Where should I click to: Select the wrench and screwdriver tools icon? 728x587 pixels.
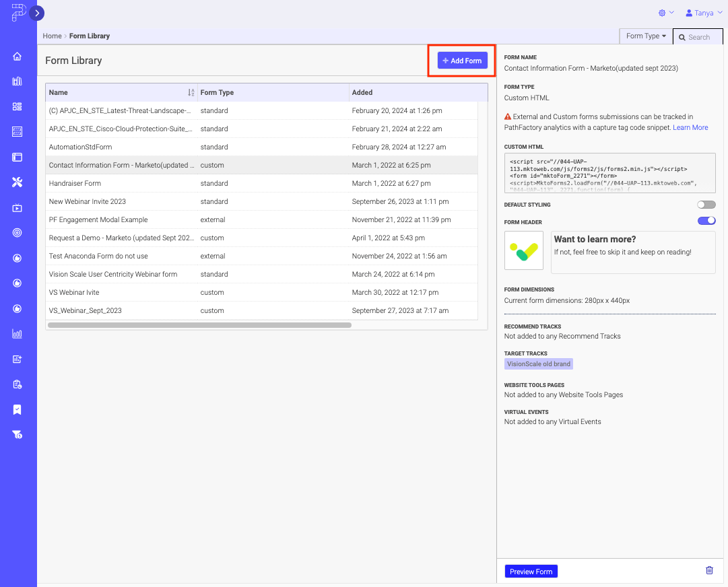pyautogui.click(x=18, y=182)
